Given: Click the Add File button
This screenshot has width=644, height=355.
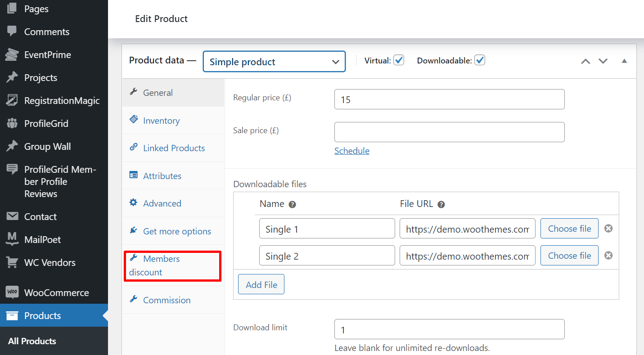Looking at the screenshot, I should pyautogui.click(x=261, y=284).
